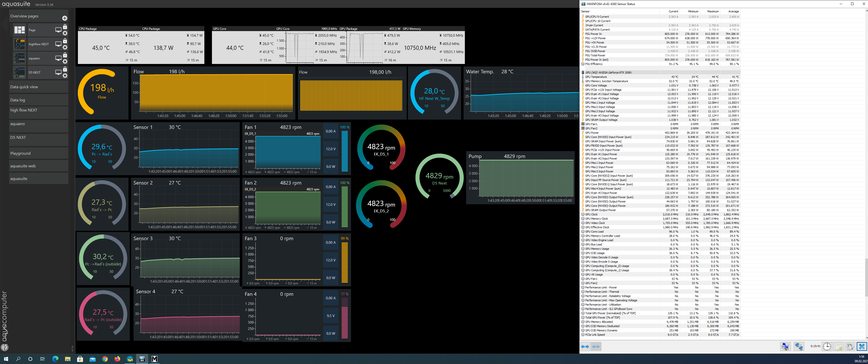Viewport: 868px width, 364px height.
Task: Start logging with HWiNFO log file button
Action: [x=839, y=347]
